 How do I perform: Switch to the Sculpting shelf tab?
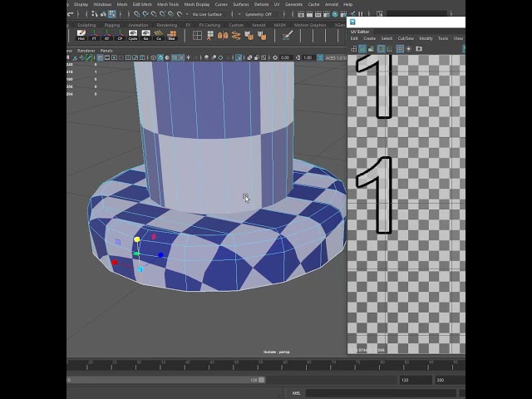point(86,25)
